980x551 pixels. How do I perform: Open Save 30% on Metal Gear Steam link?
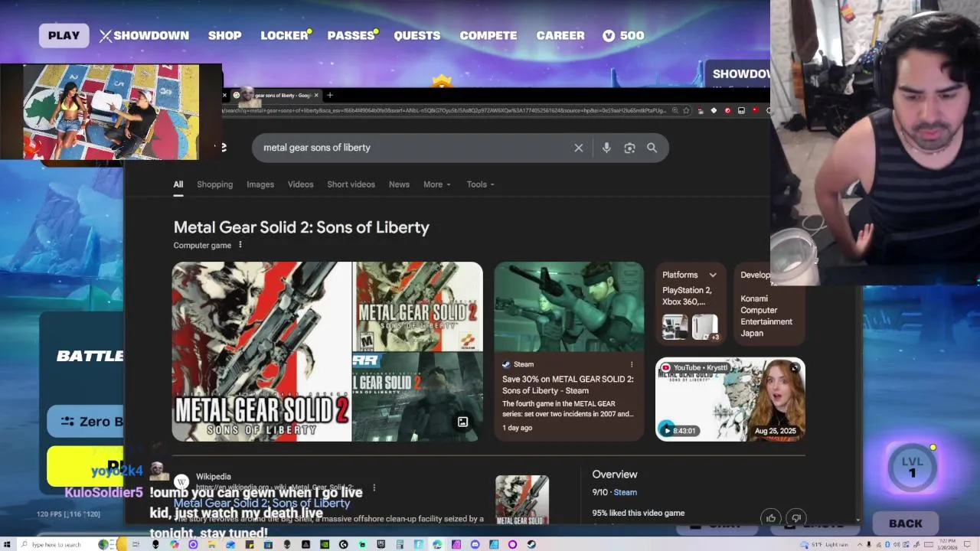(567, 385)
